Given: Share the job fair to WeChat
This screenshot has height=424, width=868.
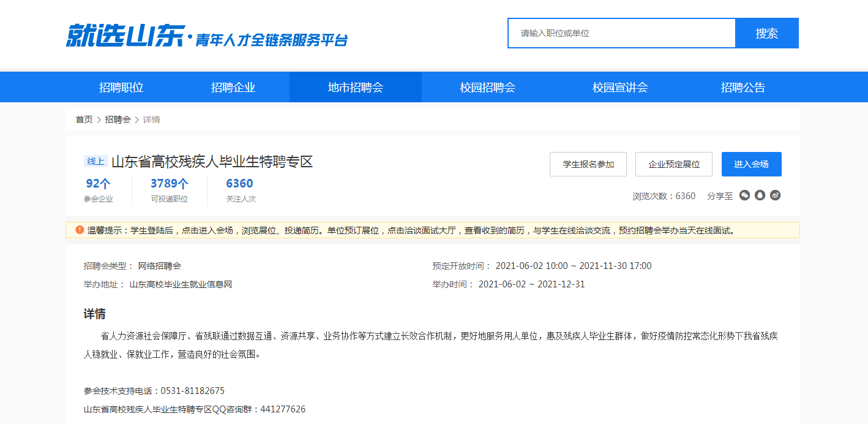Looking at the screenshot, I should pyautogui.click(x=745, y=195).
